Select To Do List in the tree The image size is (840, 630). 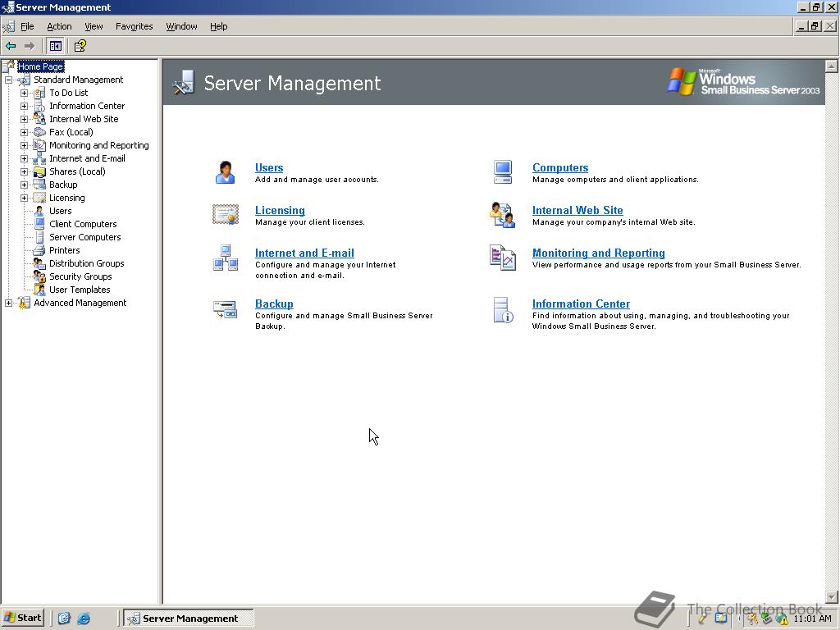click(x=69, y=93)
